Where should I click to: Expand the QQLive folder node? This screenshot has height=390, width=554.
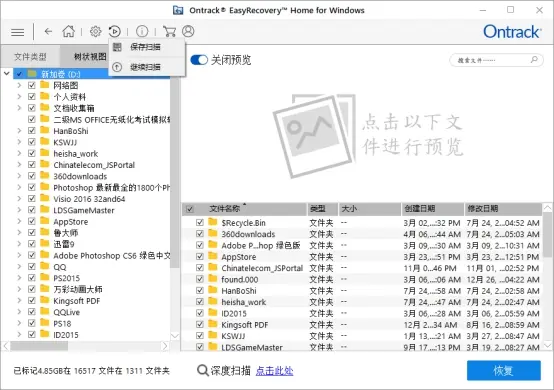coord(19,312)
